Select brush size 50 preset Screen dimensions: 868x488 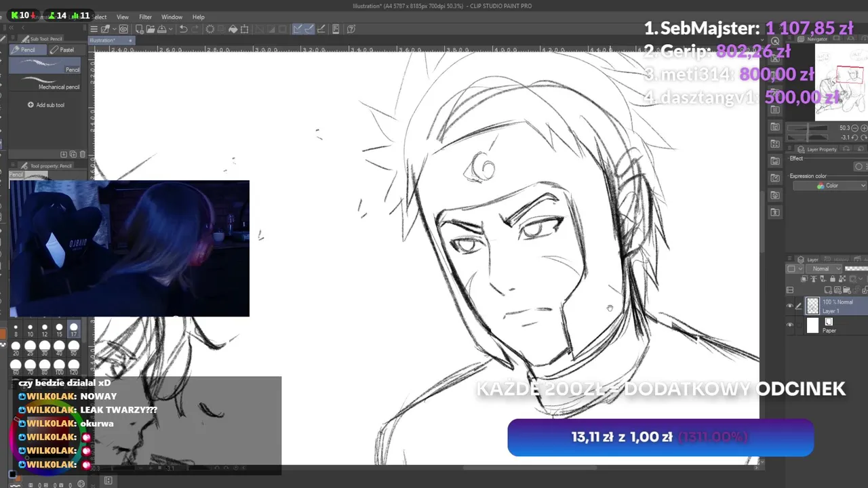(73, 348)
